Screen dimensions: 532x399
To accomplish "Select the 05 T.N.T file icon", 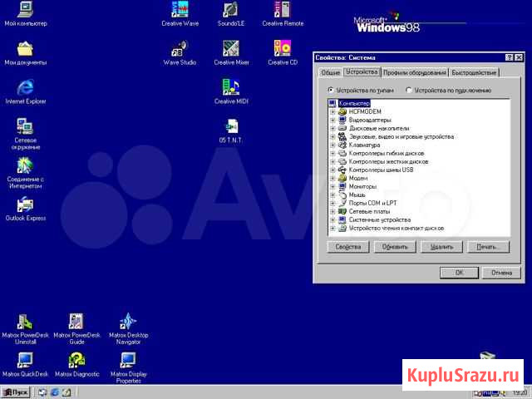I will pyautogui.click(x=231, y=131).
